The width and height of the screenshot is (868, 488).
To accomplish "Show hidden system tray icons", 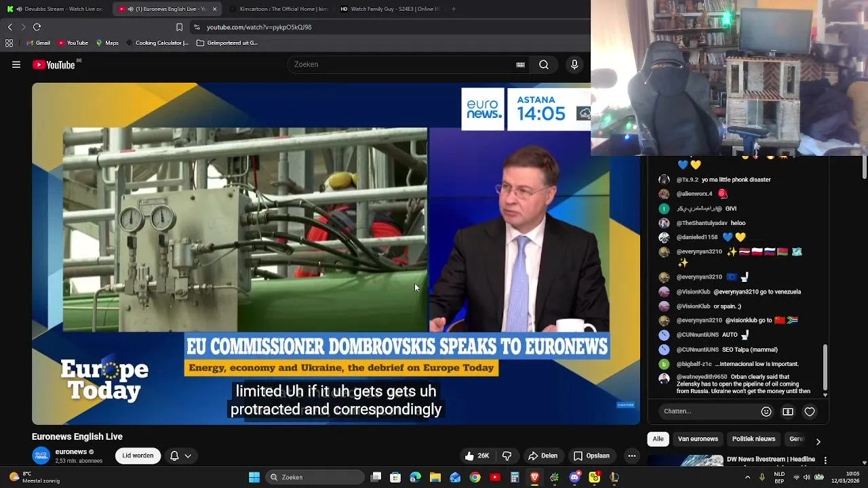I will tap(747, 477).
